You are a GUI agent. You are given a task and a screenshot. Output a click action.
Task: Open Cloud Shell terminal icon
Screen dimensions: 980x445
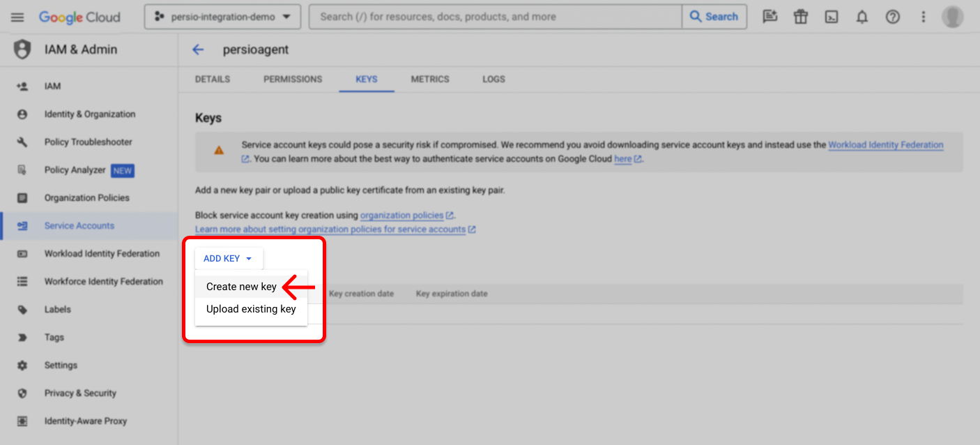click(x=831, y=17)
